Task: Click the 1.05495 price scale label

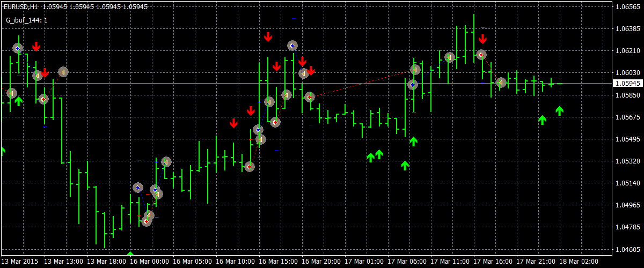Action: 627,139
